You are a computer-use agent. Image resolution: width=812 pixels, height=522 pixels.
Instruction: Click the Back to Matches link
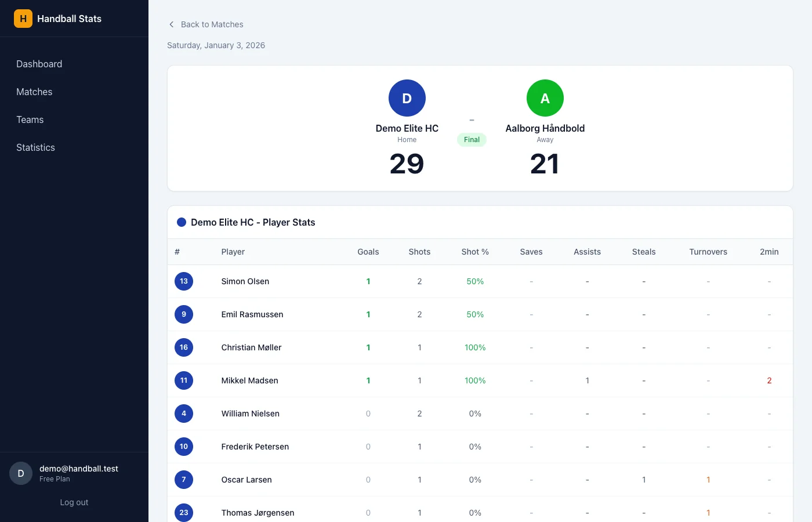[212, 24]
